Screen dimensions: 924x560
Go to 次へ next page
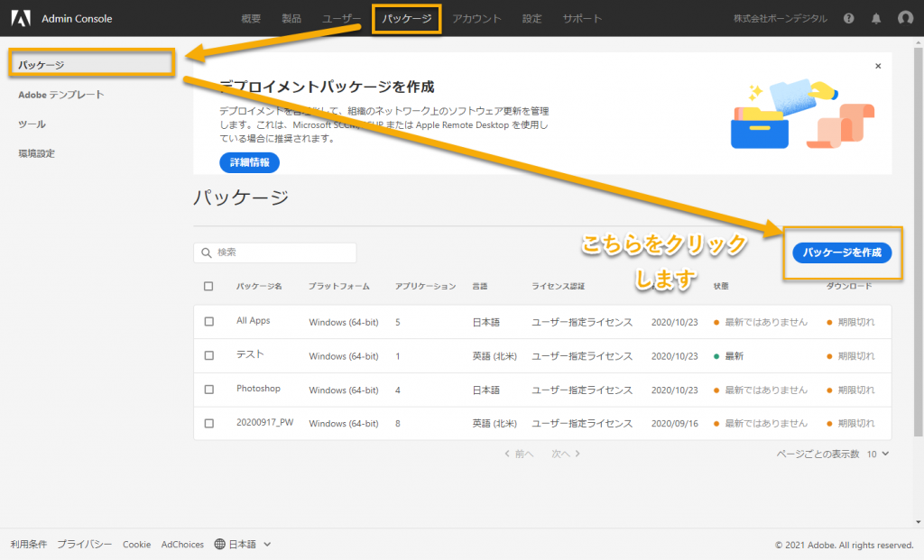(566, 454)
